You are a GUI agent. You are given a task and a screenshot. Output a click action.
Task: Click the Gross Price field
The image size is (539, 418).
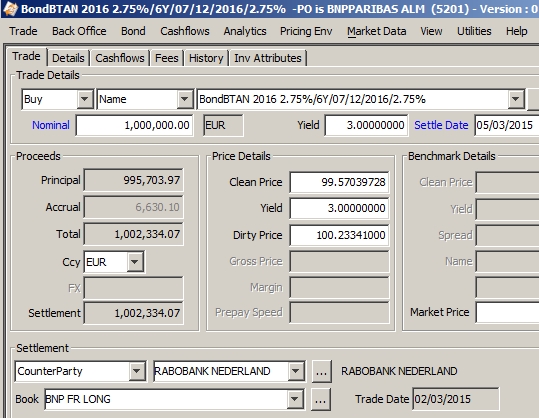point(339,261)
